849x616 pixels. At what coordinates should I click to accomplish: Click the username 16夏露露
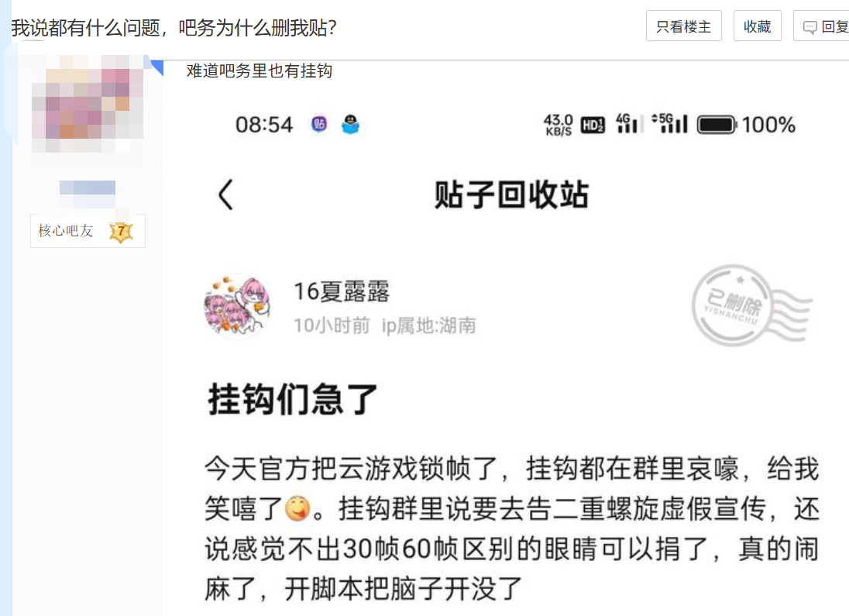(x=342, y=291)
